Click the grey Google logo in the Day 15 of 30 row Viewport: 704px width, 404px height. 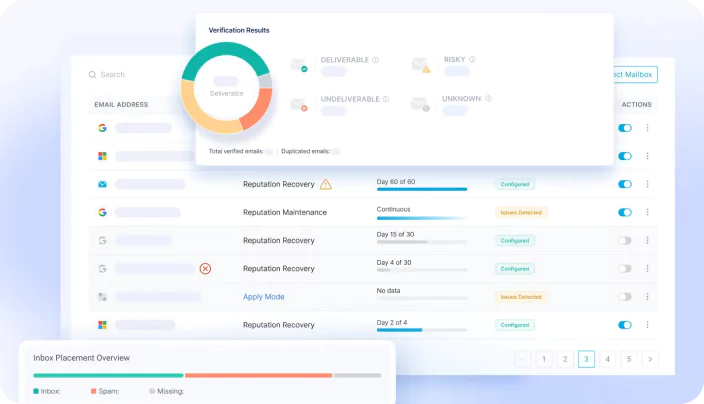[x=102, y=241]
